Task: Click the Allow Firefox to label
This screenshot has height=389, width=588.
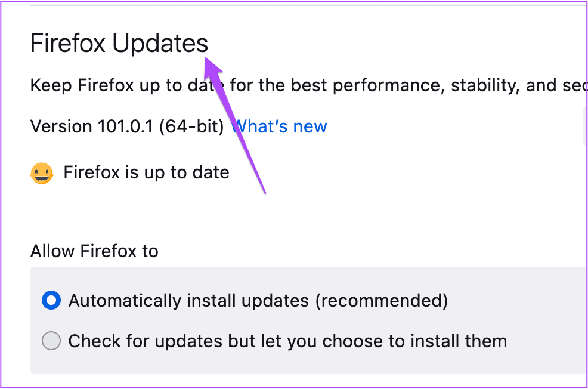Action: tap(94, 251)
